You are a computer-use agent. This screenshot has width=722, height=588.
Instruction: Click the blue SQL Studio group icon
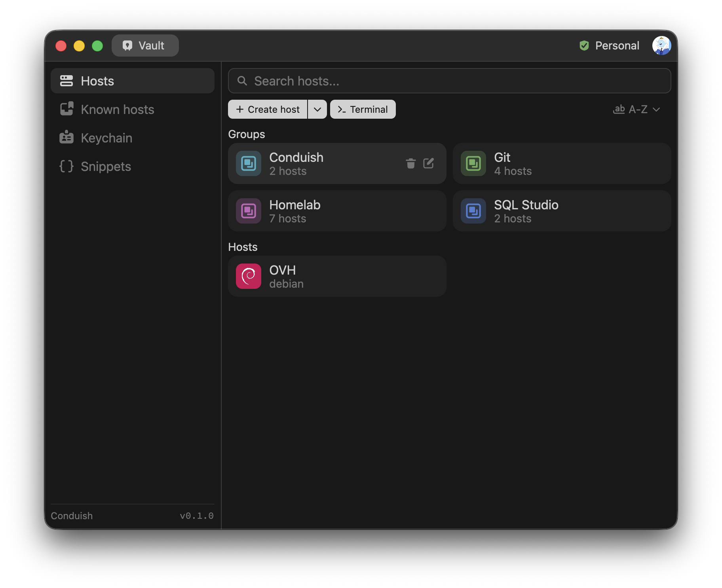pos(473,211)
